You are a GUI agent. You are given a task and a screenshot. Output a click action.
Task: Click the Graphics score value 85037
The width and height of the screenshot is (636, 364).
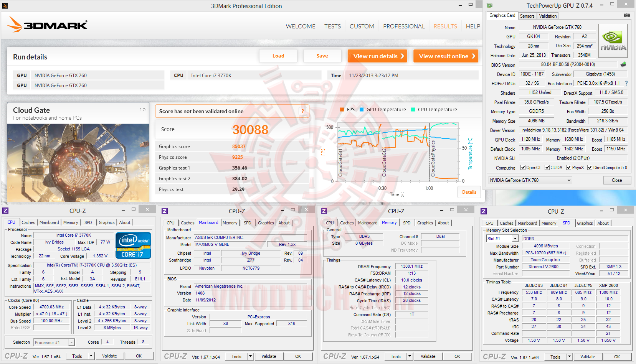pyautogui.click(x=239, y=147)
